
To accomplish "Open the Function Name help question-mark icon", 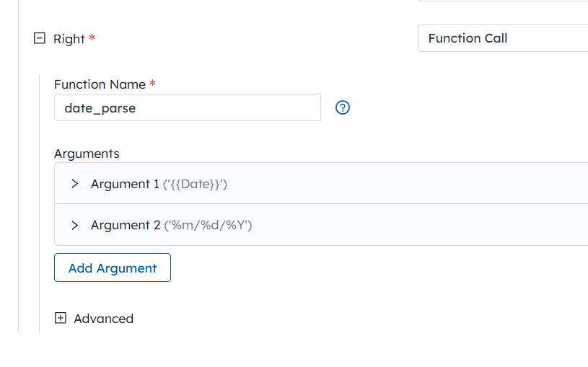I will (x=343, y=107).
